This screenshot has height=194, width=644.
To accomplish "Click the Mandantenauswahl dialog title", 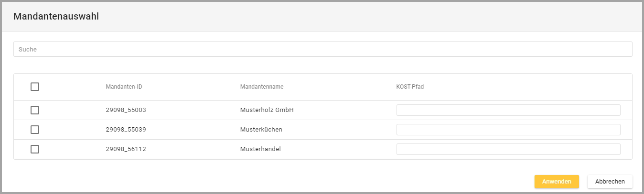I will pos(56,16).
